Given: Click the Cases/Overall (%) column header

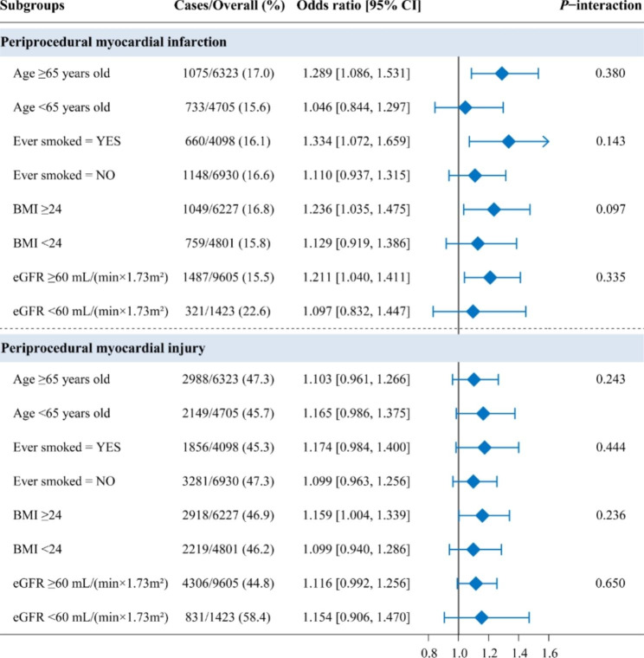Looking at the screenshot, I should pyautogui.click(x=226, y=7).
